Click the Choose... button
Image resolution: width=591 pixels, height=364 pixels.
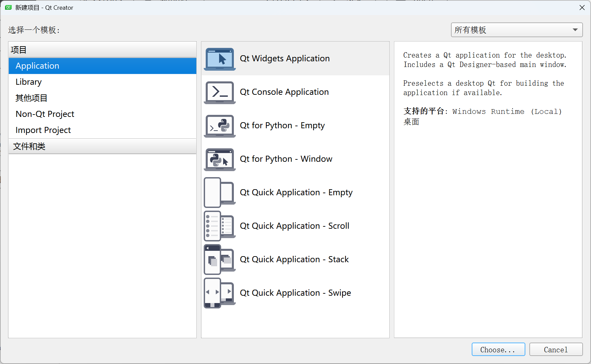tap(498, 350)
